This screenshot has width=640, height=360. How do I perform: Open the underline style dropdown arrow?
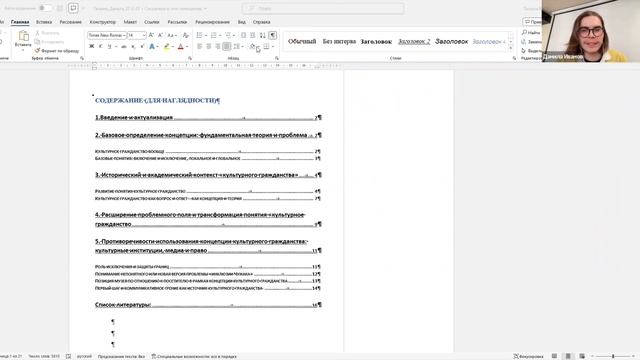[116, 47]
